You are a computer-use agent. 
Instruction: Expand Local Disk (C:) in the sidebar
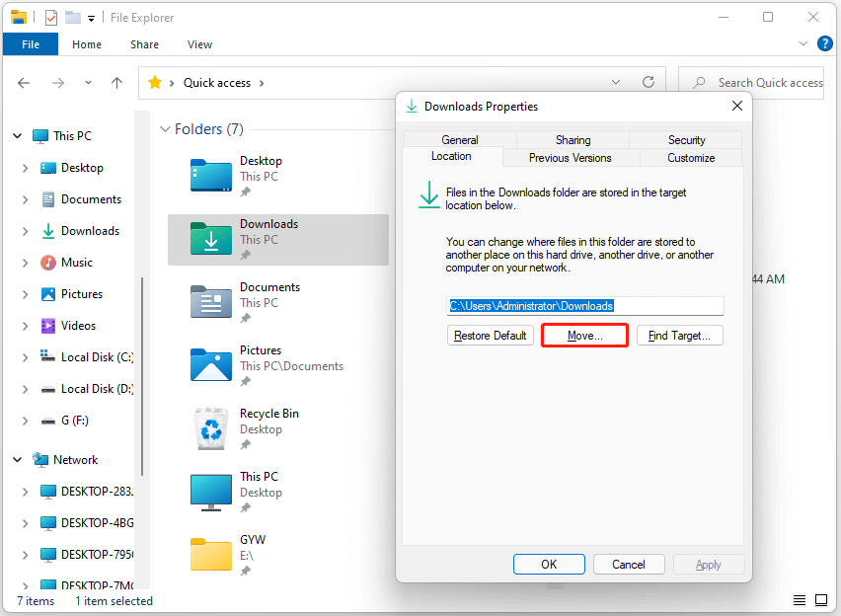(x=25, y=356)
